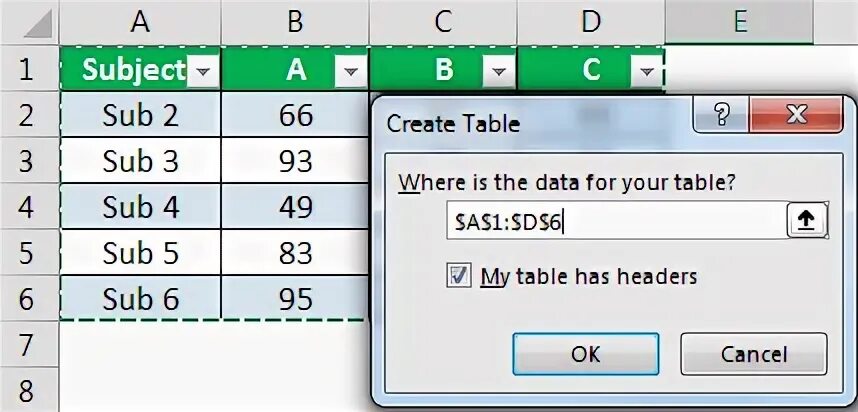
Task: Select the cell containing Sub 4
Action: pyautogui.click(x=140, y=207)
